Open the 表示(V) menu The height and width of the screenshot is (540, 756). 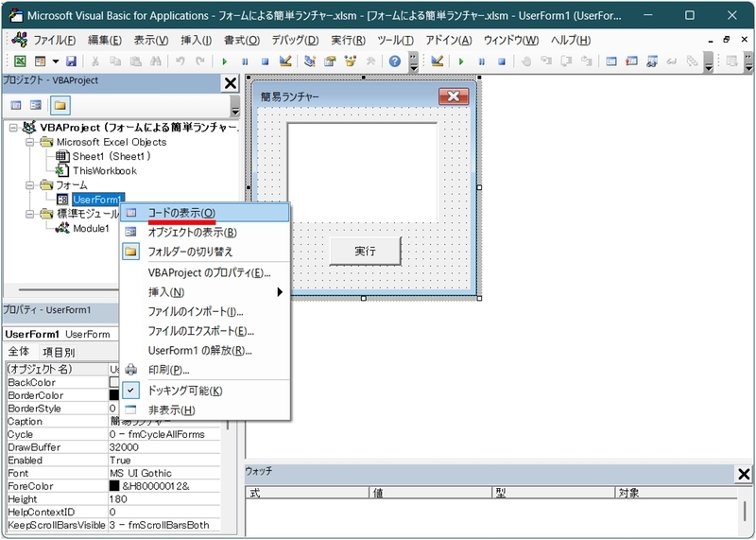tap(151, 41)
